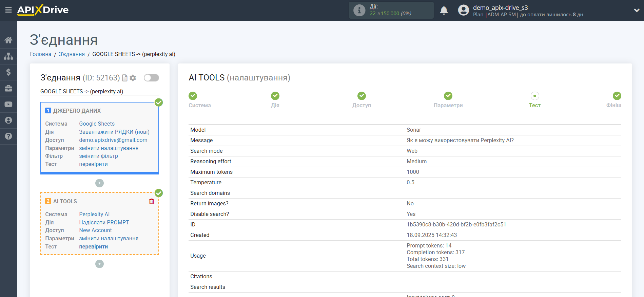The width and height of the screenshot is (644, 297).
Task: Go to the Параметри step
Action: (448, 96)
